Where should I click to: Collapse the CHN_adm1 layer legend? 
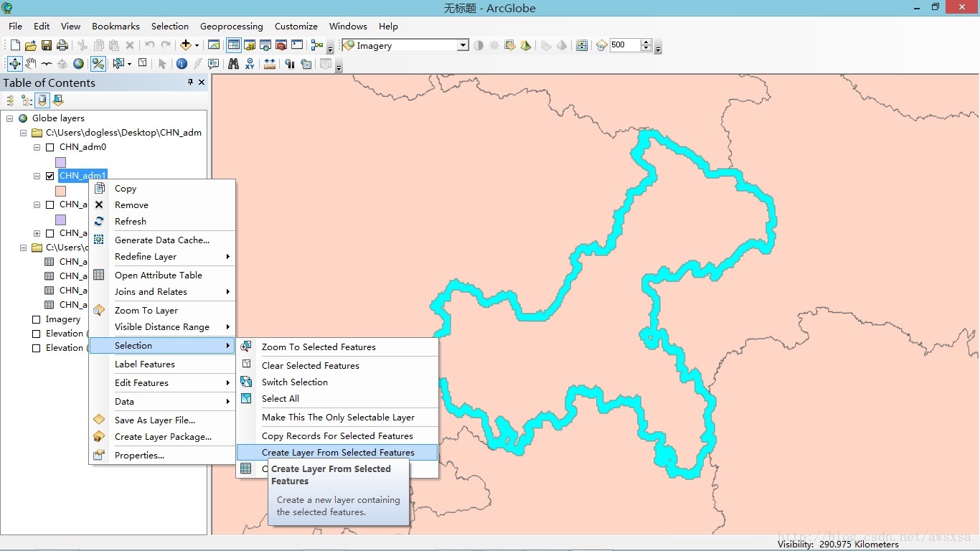pos(37,176)
